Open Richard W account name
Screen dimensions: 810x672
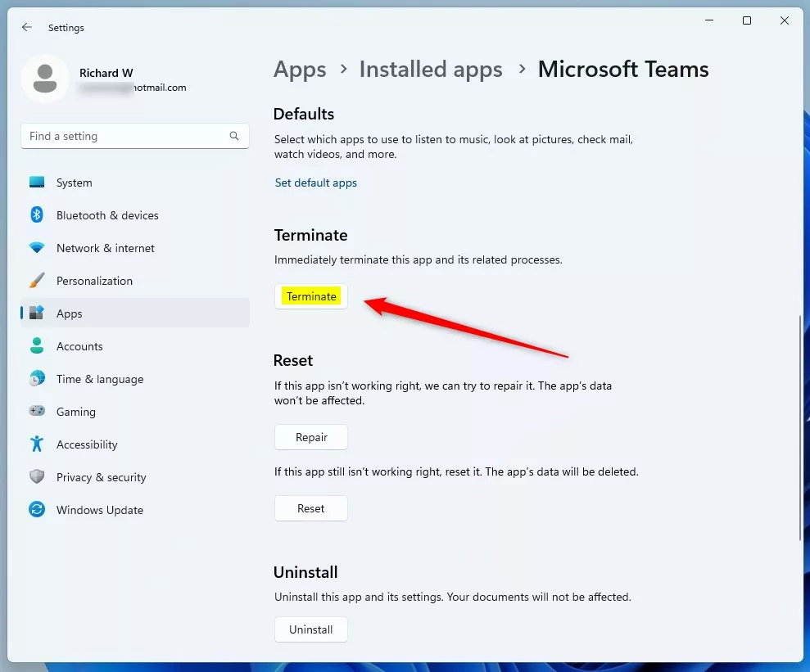pos(106,73)
